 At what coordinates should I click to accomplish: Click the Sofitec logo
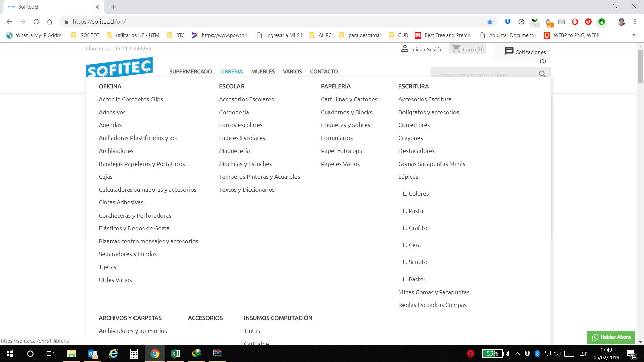point(119,67)
